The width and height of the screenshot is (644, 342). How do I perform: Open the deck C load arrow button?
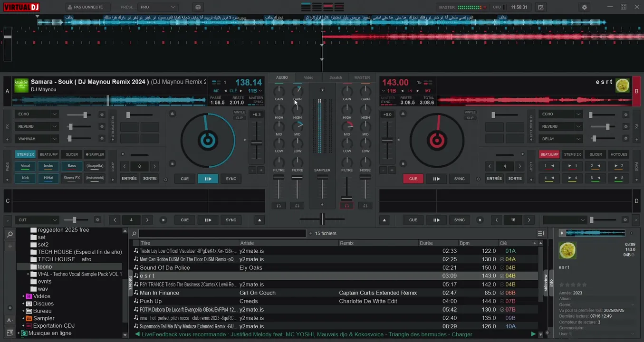pyautogui.click(x=260, y=220)
